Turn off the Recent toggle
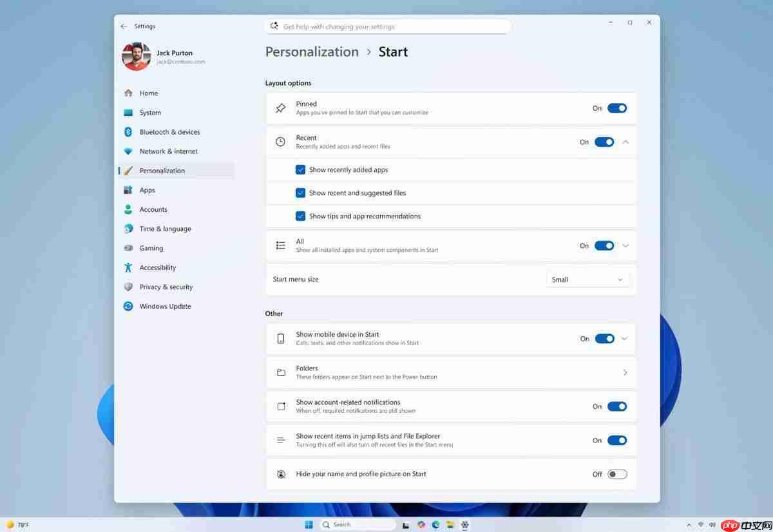This screenshot has height=532, width=773. tap(604, 142)
